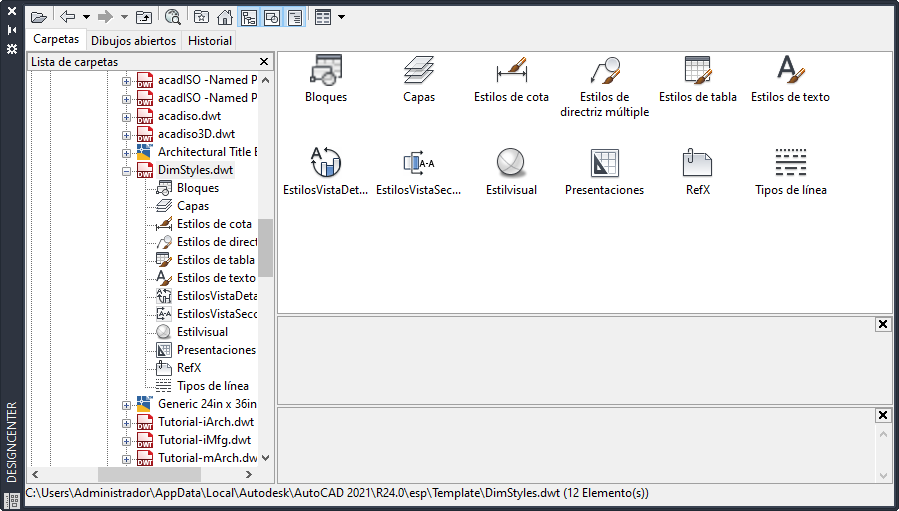Close the preview pane with its X
Viewport: 899px width, 511px height.
883,325
